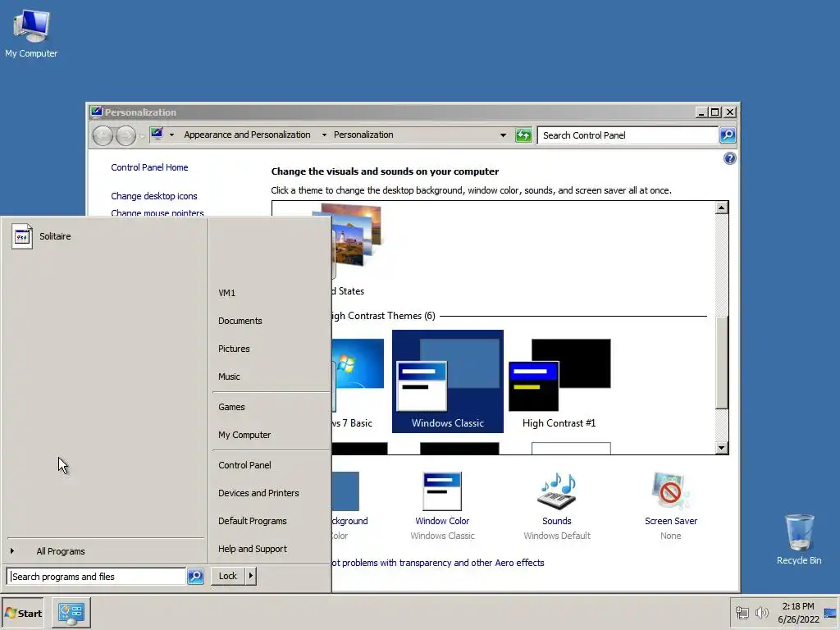Viewport: 840px width, 630px height.
Task: Select the Windows Classic theme
Action: click(x=448, y=381)
